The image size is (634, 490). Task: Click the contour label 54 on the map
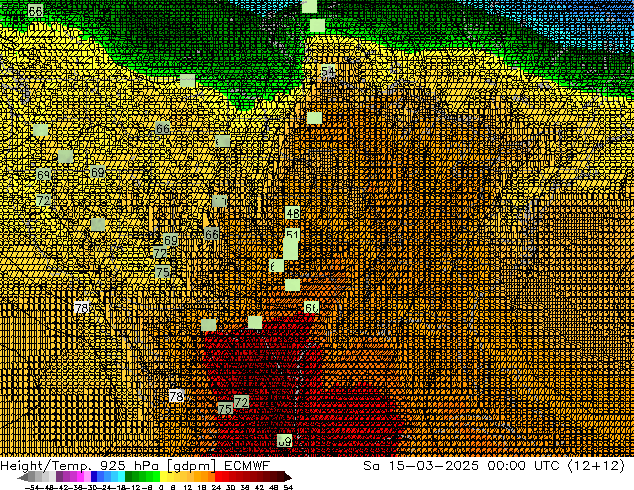328,72
